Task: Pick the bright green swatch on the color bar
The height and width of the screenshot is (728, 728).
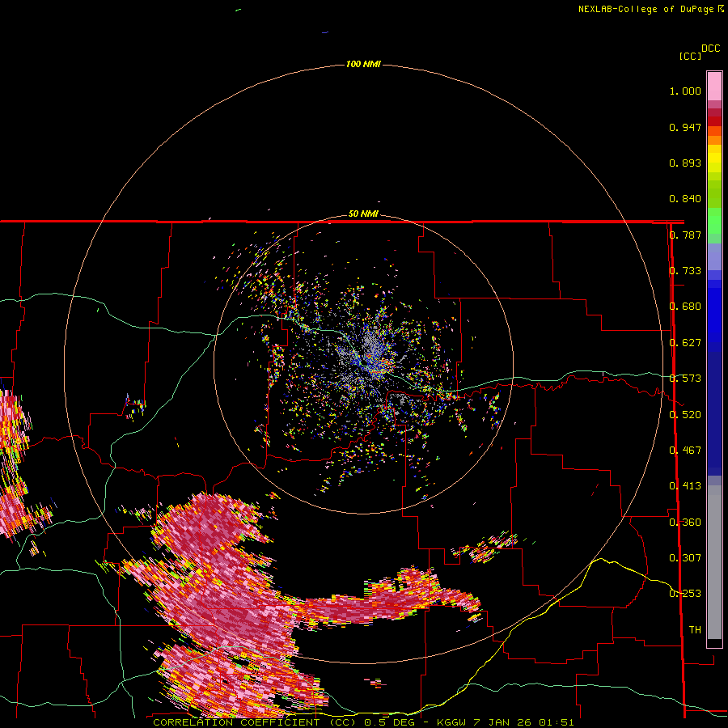Action: 714,221
